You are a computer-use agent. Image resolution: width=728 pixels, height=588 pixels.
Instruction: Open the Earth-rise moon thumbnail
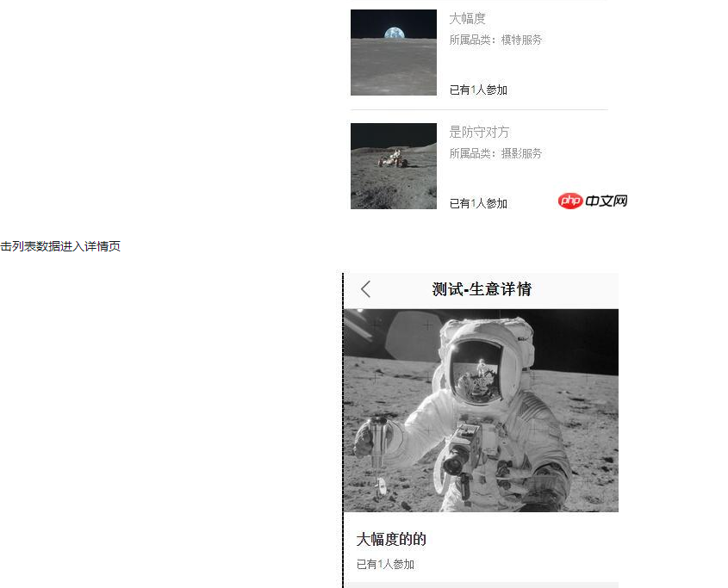[394, 53]
